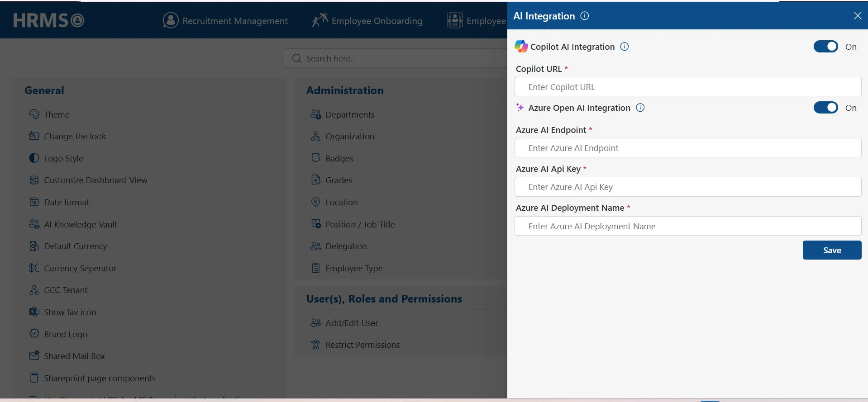The image size is (868, 402).
Task: Click the Change the look icon
Action: click(34, 136)
